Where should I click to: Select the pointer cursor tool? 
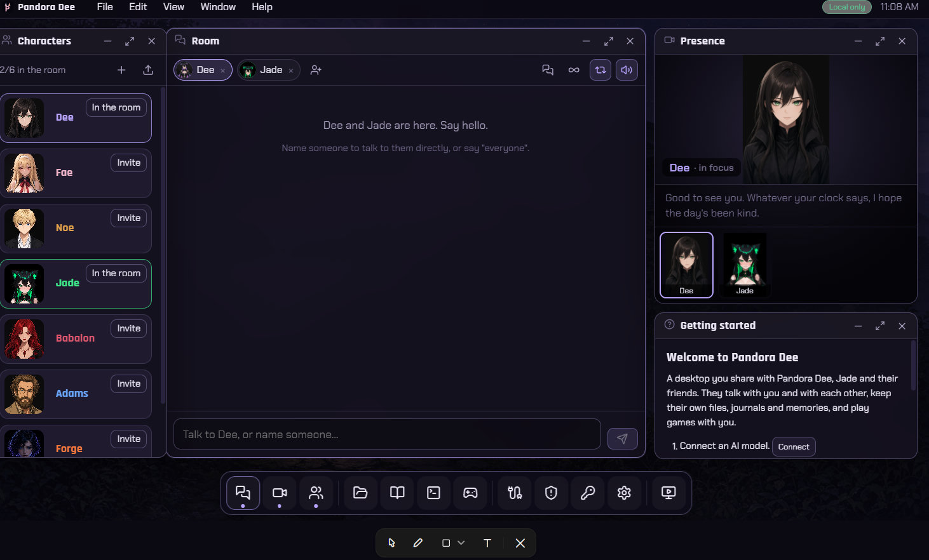tap(391, 543)
